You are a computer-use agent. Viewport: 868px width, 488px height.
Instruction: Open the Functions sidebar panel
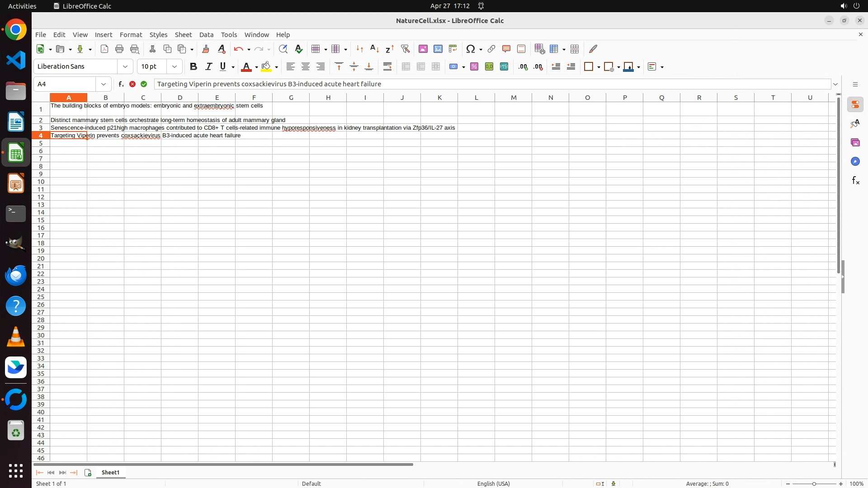point(855,181)
